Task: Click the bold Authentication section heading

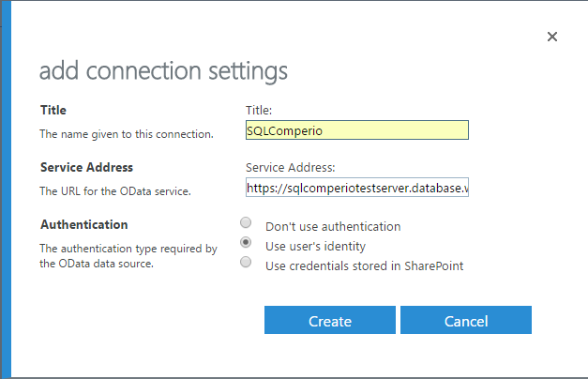Action: [84, 225]
